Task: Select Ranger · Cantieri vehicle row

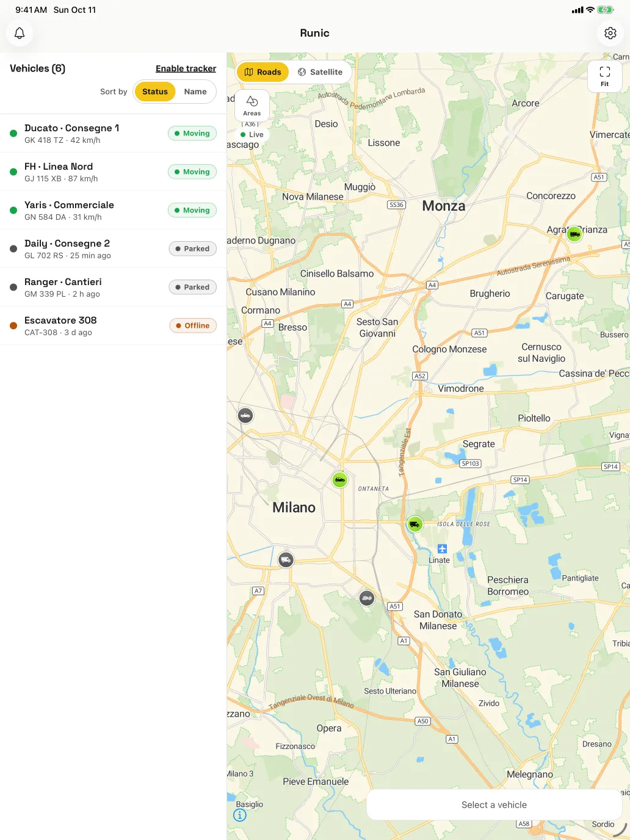Action: (x=113, y=287)
